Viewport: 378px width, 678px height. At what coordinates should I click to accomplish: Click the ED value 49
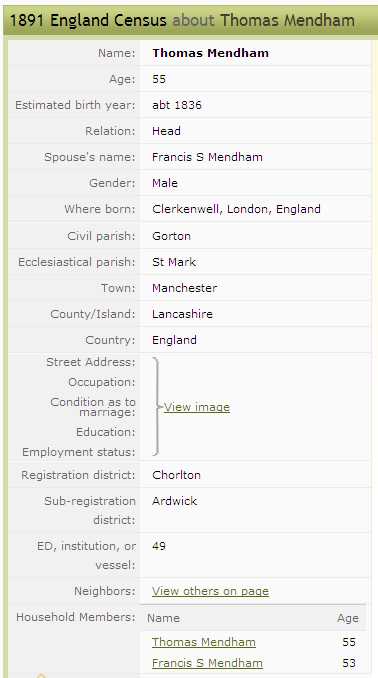pos(159,546)
